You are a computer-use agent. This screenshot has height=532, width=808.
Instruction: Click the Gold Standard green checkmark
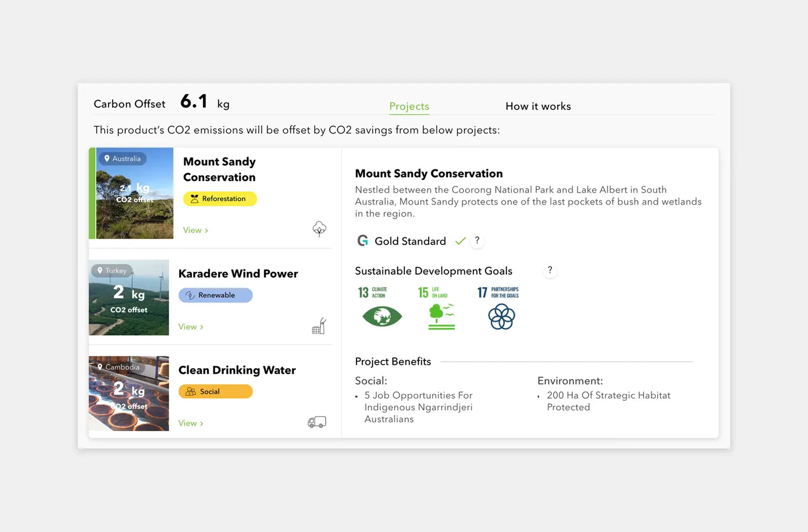461,241
